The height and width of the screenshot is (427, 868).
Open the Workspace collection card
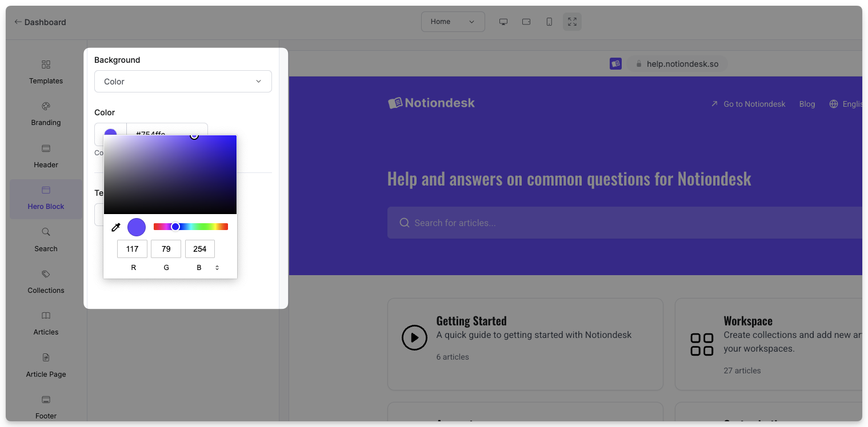(769, 344)
